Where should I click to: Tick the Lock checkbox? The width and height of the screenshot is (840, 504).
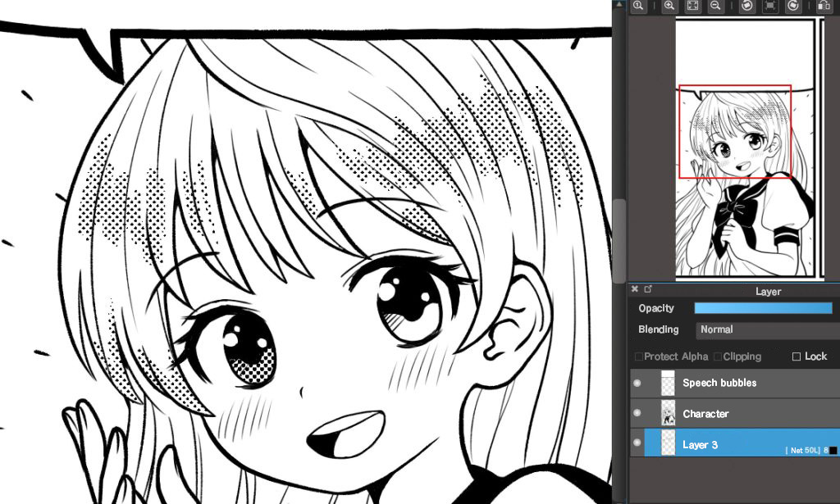pyautogui.click(x=797, y=356)
